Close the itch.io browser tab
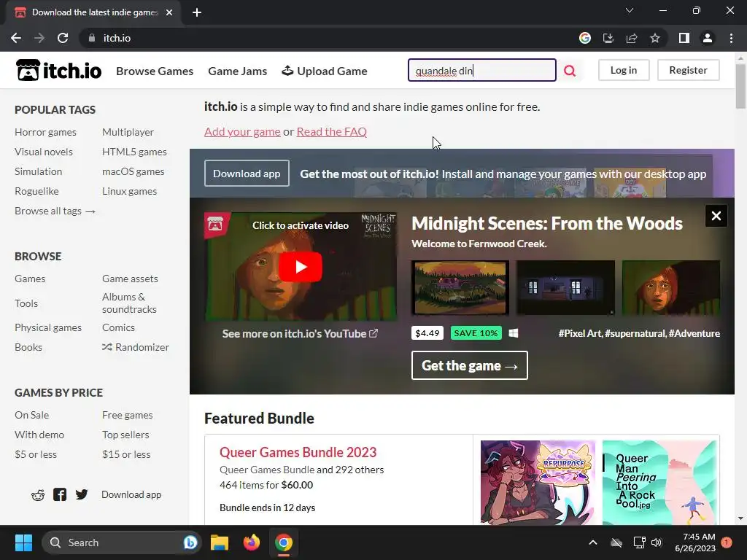Screen dimensions: 747x560 click(x=169, y=12)
